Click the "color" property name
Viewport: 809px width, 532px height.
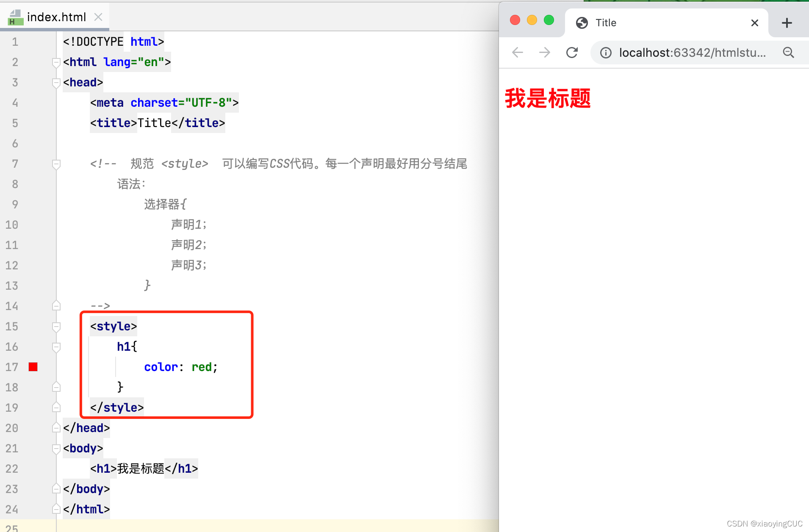(161, 367)
